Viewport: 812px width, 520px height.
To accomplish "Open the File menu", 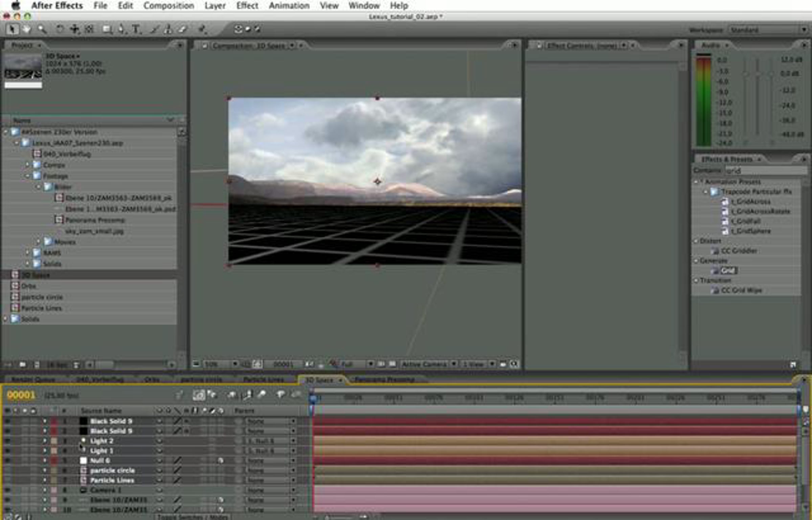I will point(100,5).
